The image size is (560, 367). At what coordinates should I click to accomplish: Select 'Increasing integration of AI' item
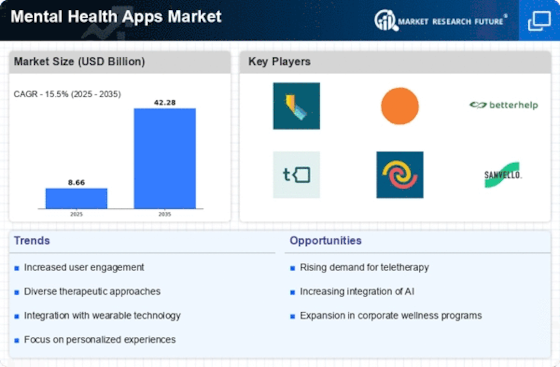[357, 292]
